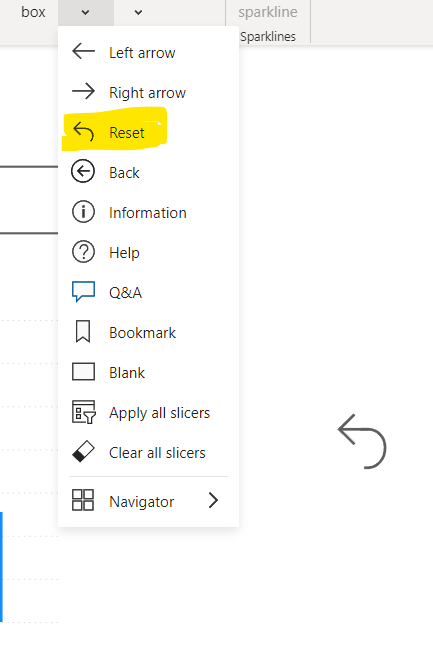Select the Blank rectangle icon
This screenshot has height=666, width=433.
pyautogui.click(x=83, y=372)
